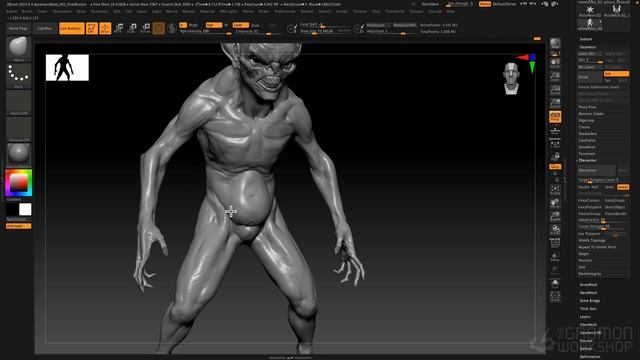This screenshot has height=360, width=640.
Task: Expand the Subtool section
Action: coord(586,39)
